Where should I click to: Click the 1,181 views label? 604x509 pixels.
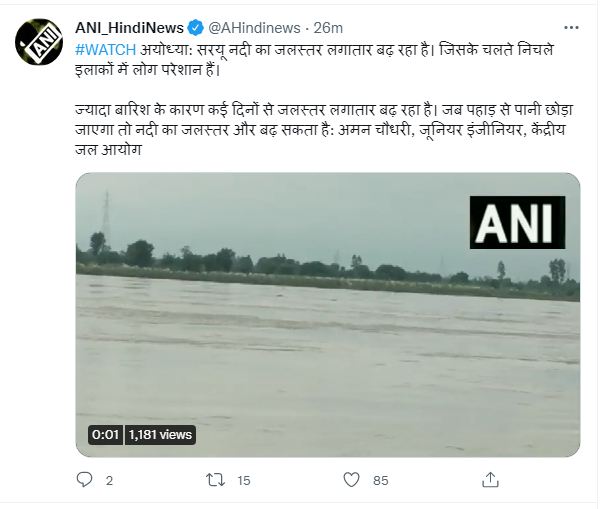(159, 435)
